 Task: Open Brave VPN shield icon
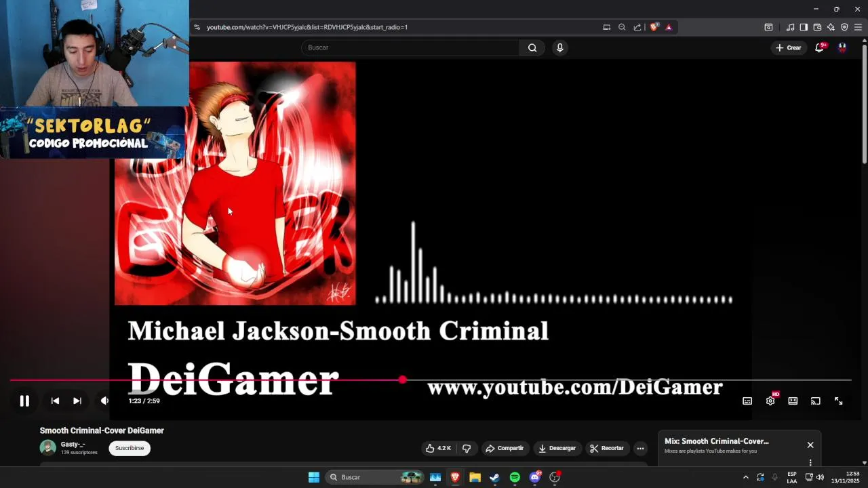[x=844, y=27]
